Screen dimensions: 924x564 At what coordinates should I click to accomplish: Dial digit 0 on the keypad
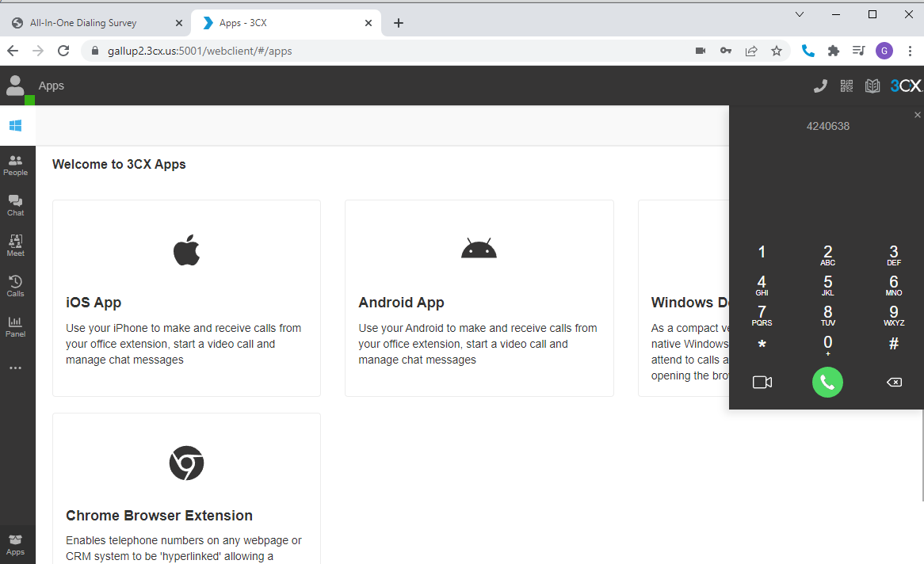(x=828, y=345)
